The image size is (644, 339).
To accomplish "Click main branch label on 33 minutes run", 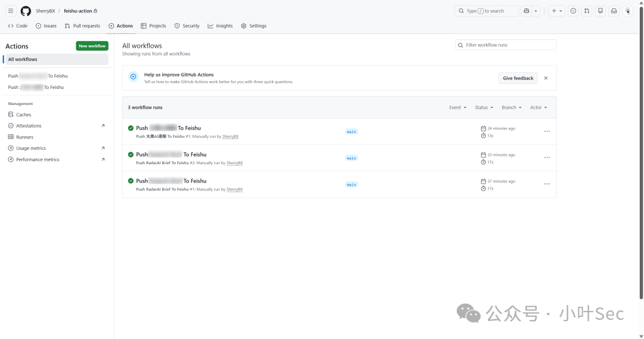I will click(351, 158).
